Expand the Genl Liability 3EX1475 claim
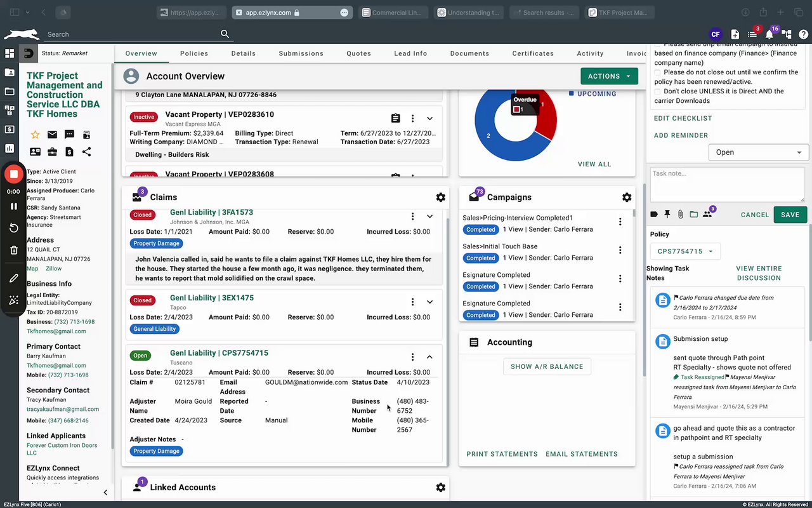Image resolution: width=812 pixels, height=508 pixels. pos(429,302)
